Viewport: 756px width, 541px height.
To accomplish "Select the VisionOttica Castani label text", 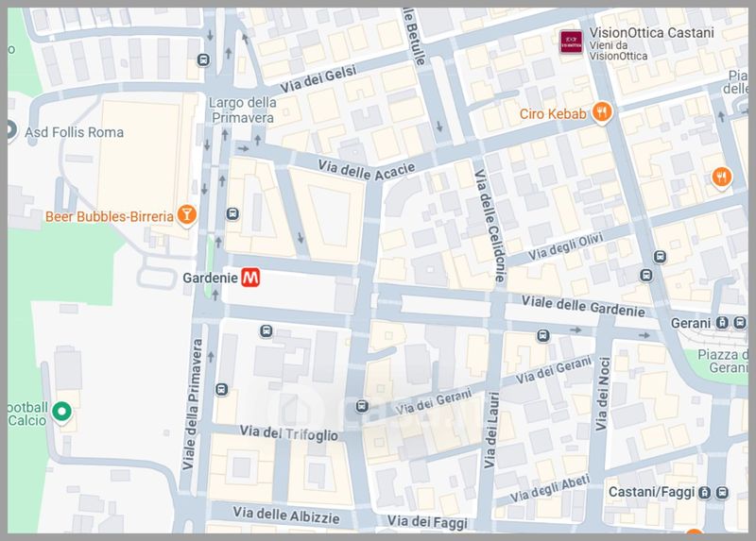I will coord(651,33).
